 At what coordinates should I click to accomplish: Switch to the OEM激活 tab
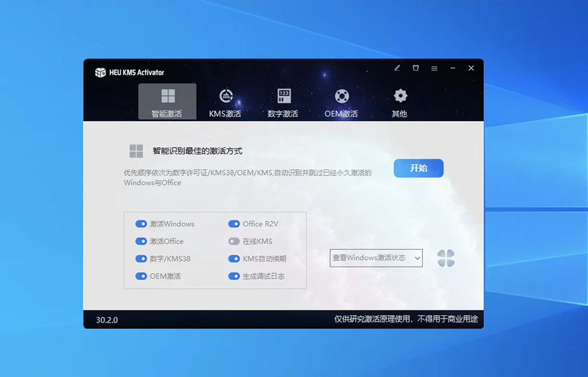[341, 103]
